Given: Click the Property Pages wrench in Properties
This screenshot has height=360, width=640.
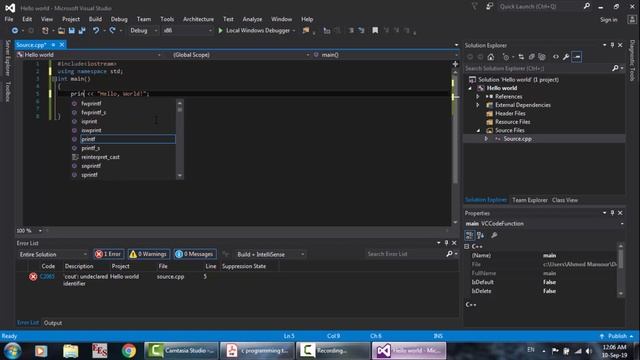Looking at the screenshot, I should [494, 235].
